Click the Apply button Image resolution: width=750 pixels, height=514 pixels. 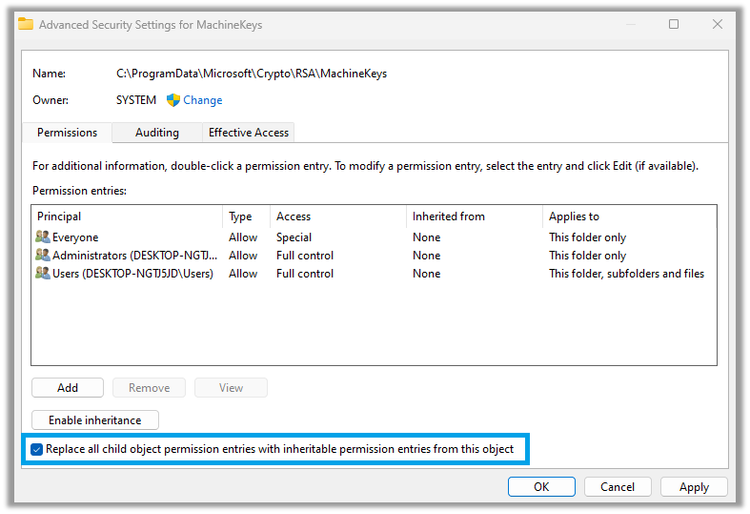pos(694,487)
